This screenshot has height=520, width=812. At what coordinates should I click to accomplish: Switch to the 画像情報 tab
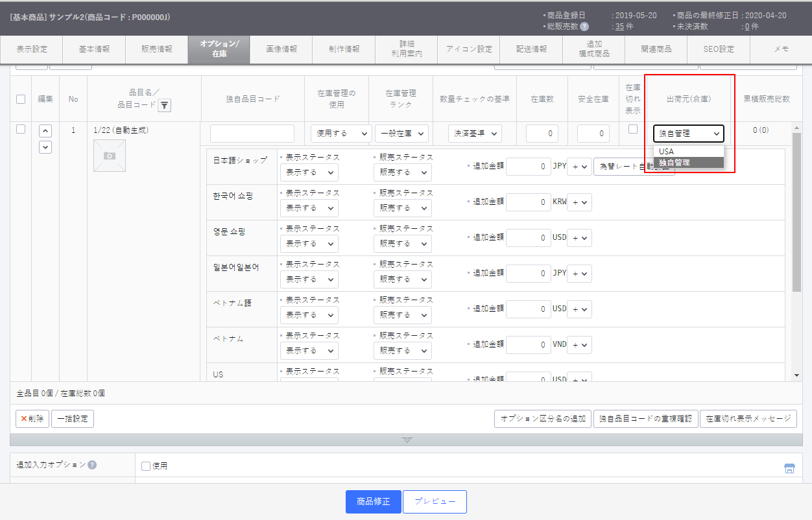(x=281, y=49)
